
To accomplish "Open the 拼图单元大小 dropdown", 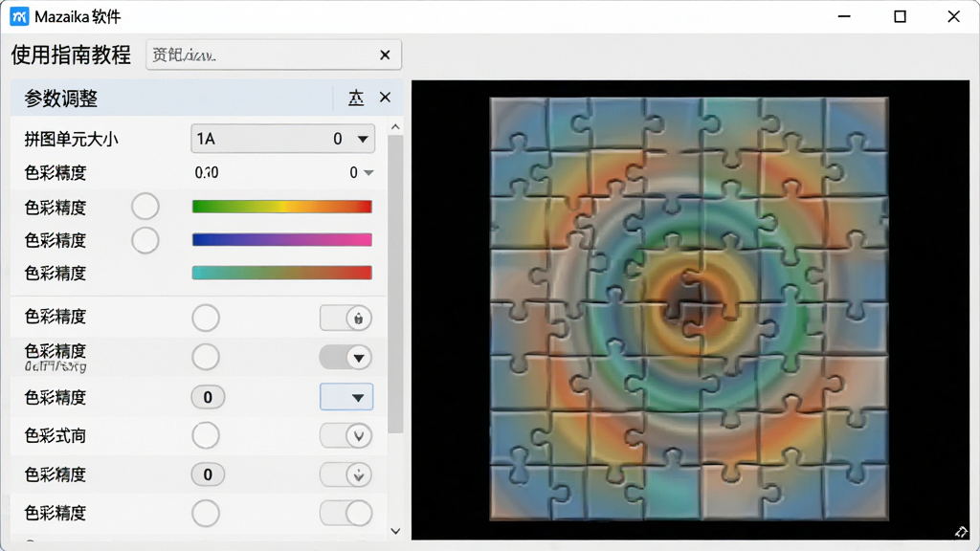I will [282, 139].
